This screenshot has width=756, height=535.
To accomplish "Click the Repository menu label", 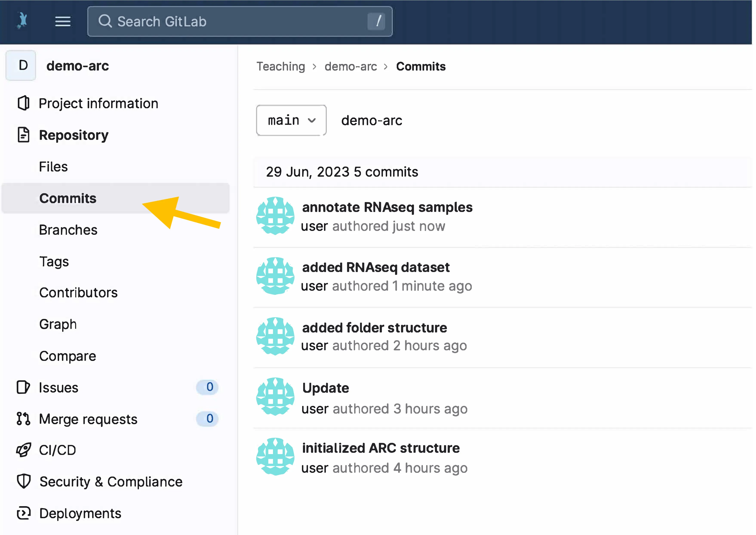I will coord(74,135).
